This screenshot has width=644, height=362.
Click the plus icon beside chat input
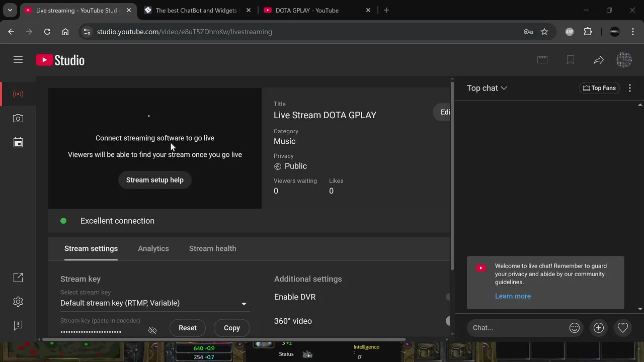(x=599, y=328)
